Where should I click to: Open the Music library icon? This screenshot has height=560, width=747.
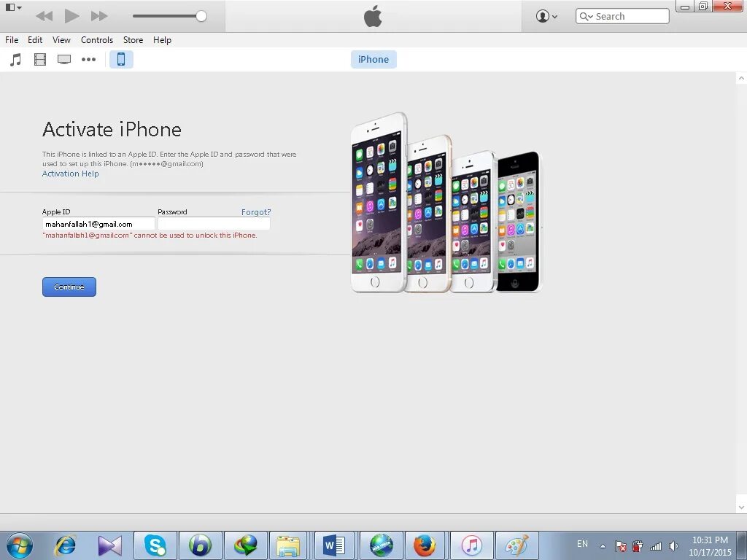(16, 60)
